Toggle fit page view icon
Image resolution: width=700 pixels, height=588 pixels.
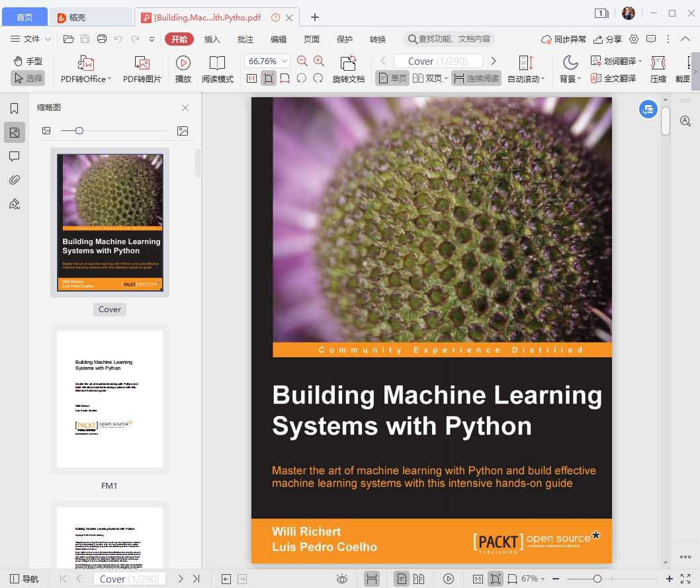[x=269, y=79]
